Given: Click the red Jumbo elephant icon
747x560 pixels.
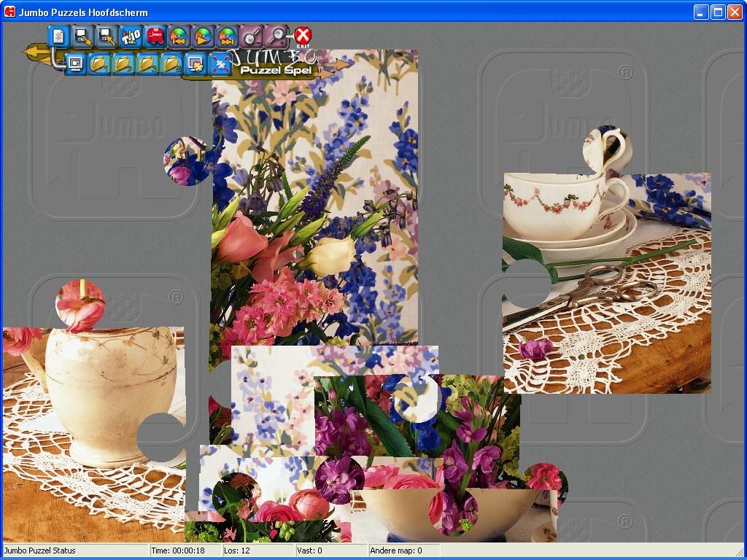Looking at the screenshot, I should point(155,35).
